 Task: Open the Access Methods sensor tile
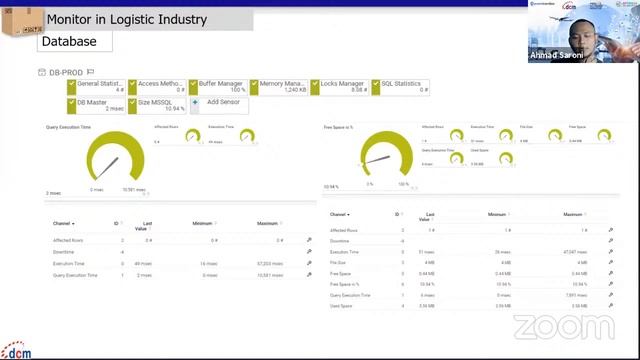[157, 87]
